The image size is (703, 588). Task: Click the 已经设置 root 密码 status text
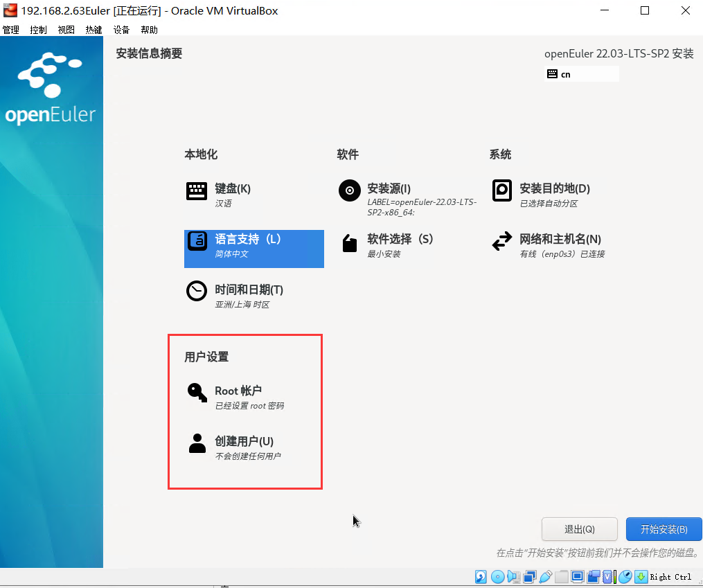tap(249, 406)
